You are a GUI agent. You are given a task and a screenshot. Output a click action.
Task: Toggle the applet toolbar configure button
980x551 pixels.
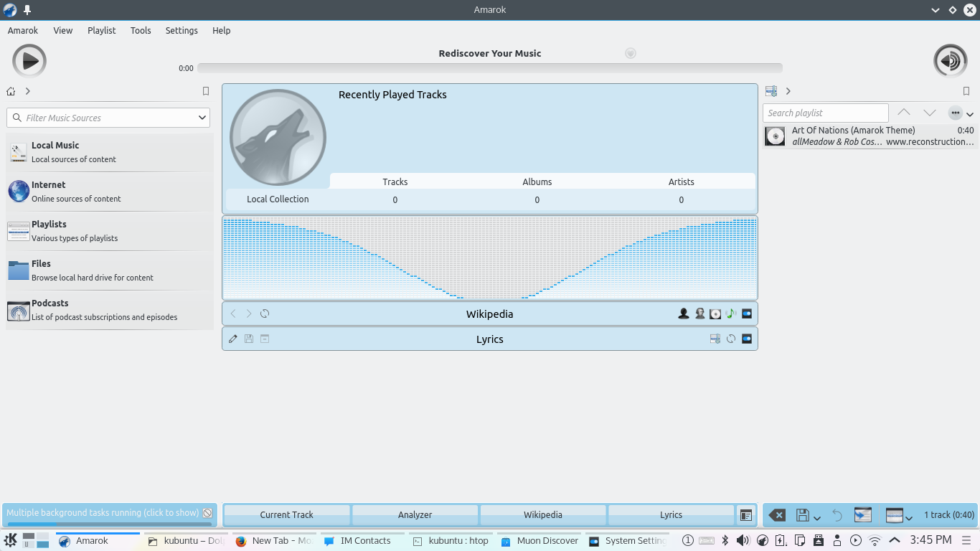coord(746,515)
